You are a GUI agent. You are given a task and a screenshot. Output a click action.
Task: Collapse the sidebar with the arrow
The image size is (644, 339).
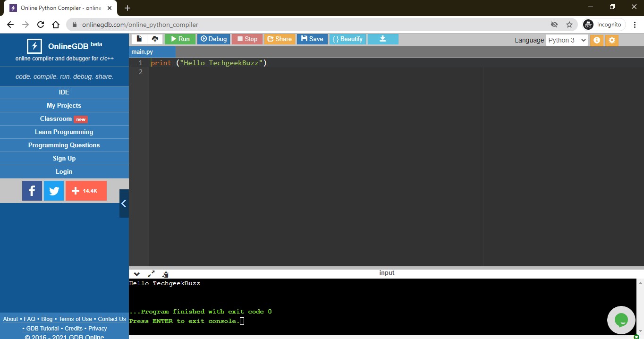click(x=124, y=203)
